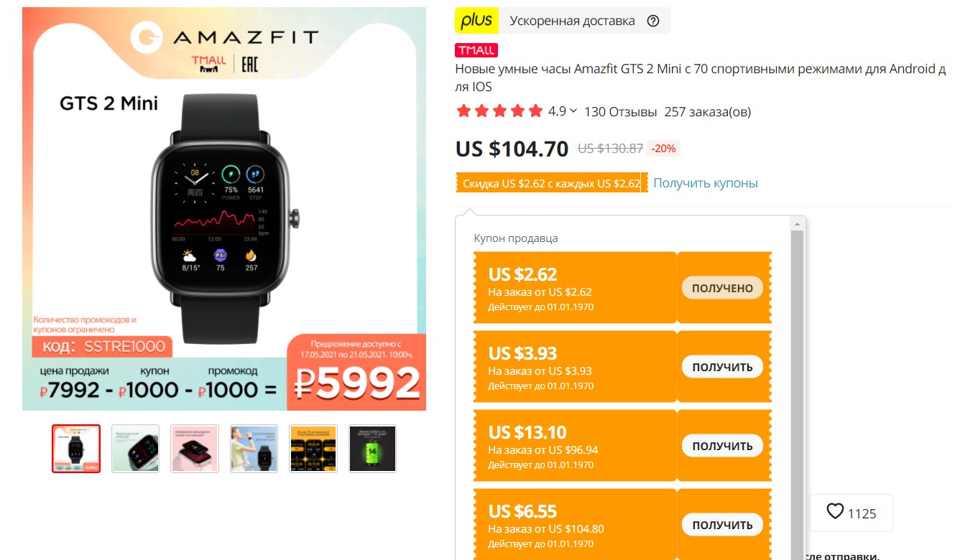Viewport: 960px width, 560px height.
Task: Click the main Amazfit GTS 2 Mini image
Action: point(224,209)
